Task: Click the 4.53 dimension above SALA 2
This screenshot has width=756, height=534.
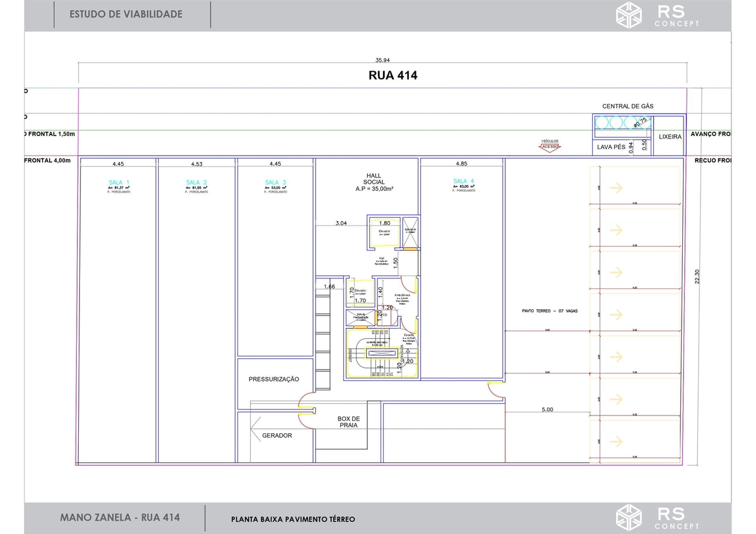Action: (x=197, y=164)
